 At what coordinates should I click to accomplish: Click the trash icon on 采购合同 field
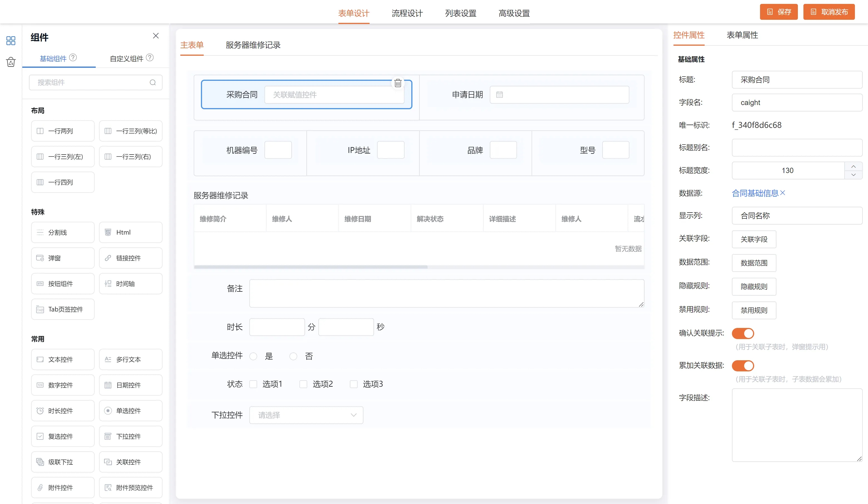pos(398,83)
